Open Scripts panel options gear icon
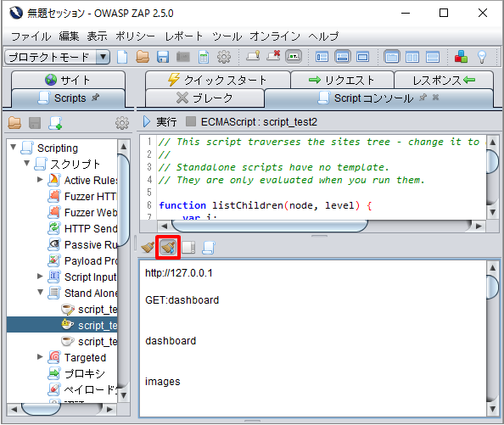The width and height of the screenshot is (504, 425). 122,123
